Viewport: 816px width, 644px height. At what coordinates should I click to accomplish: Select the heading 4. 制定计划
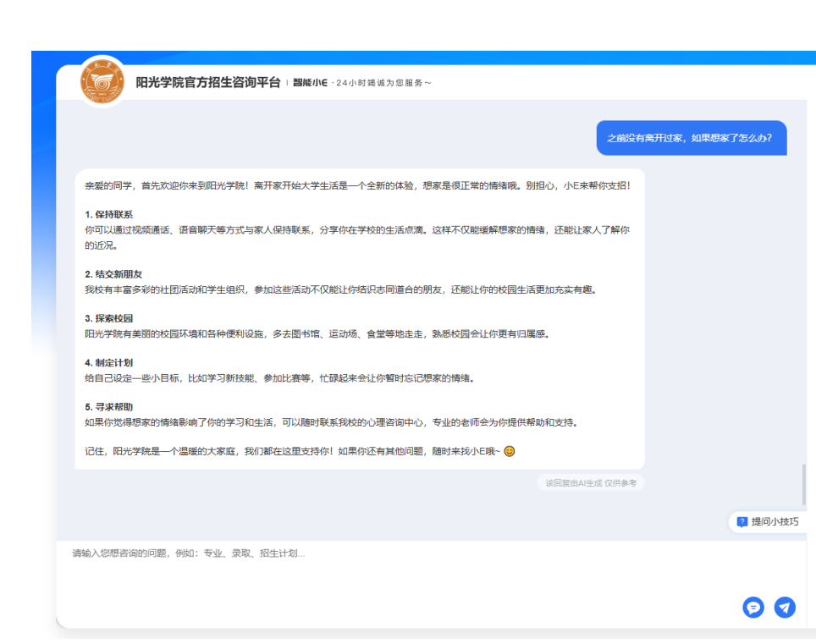tap(109, 363)
